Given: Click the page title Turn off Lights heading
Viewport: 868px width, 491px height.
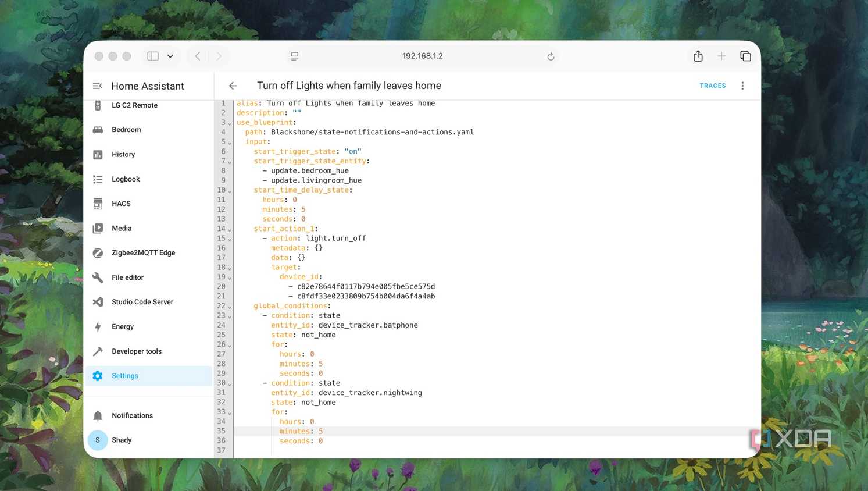Looking at the screenshot, I should [349, 86].
